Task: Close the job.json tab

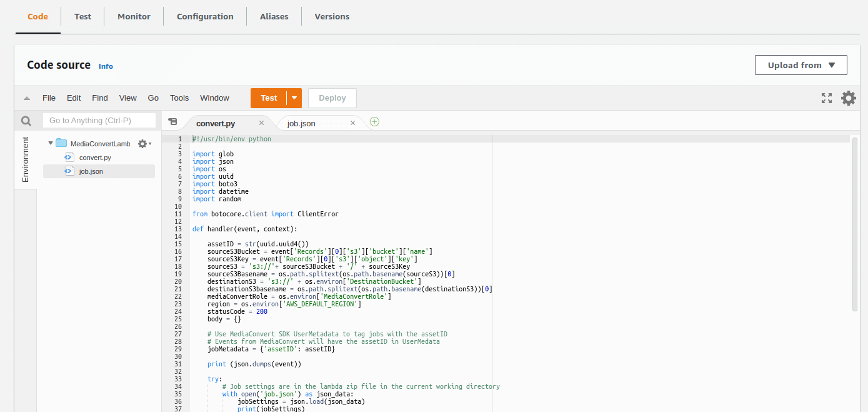Action: 352,123
